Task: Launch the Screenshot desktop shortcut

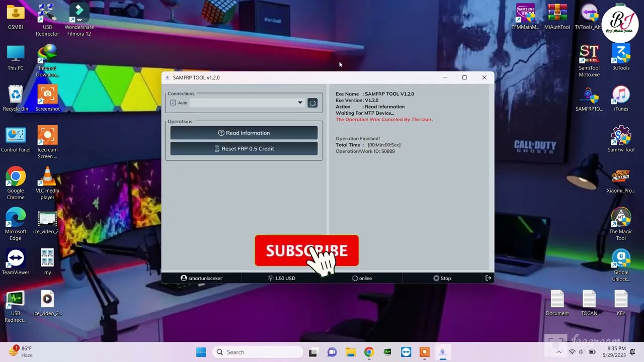Action: [47, 99]
